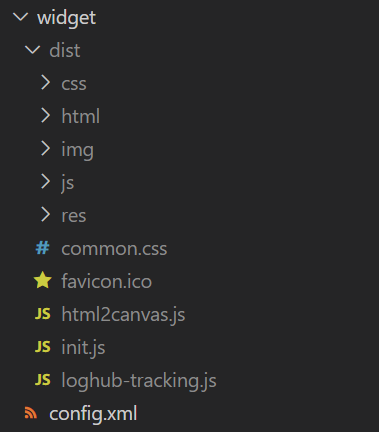Viewport: 379px width, 432px height.
Task: Expand the js folder arrow
Action: [45, 182]
